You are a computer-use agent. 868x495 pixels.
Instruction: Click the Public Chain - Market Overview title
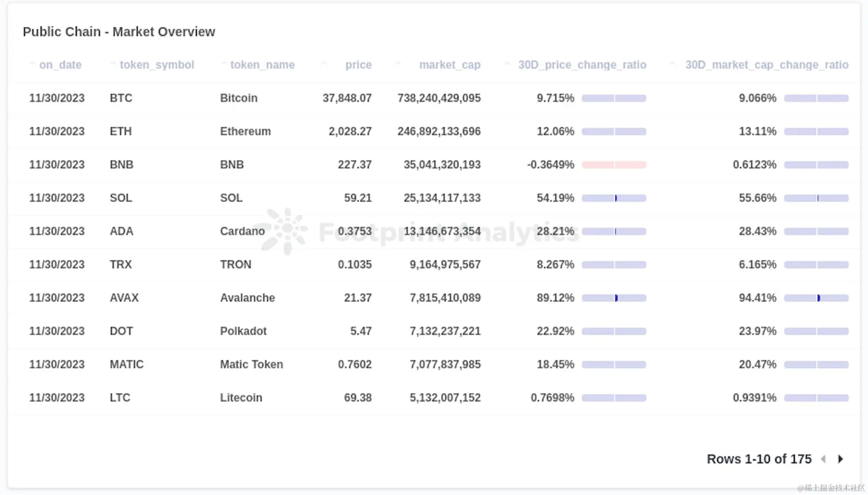119,32
